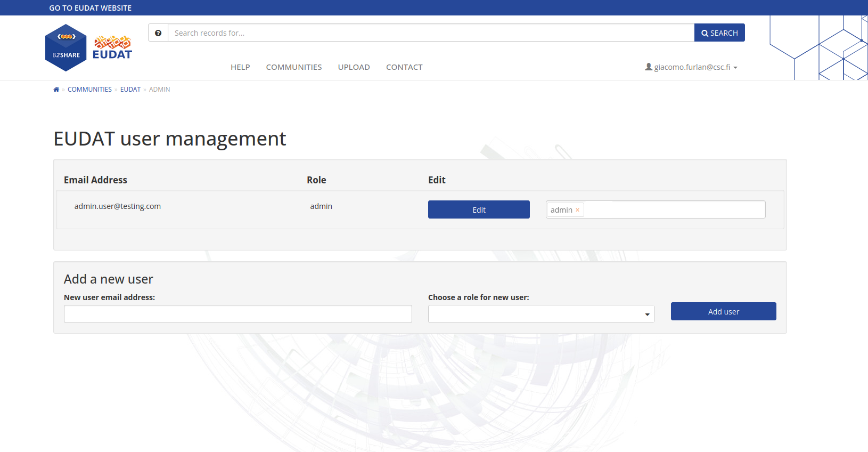Click the user avatar icon beside email
Image resolution: width=868 pixels, height=452 pixels.
click(649, 67)
